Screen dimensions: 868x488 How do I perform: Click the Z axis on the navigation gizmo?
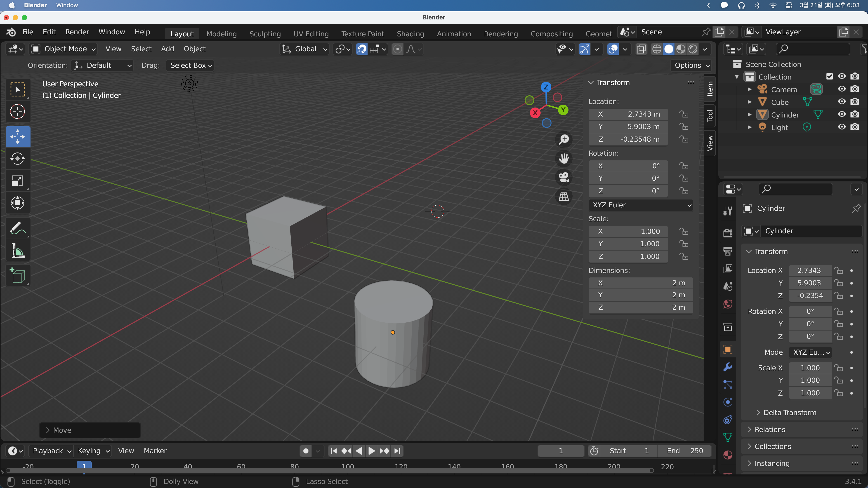pyautogui.click(x=546, y=87)
